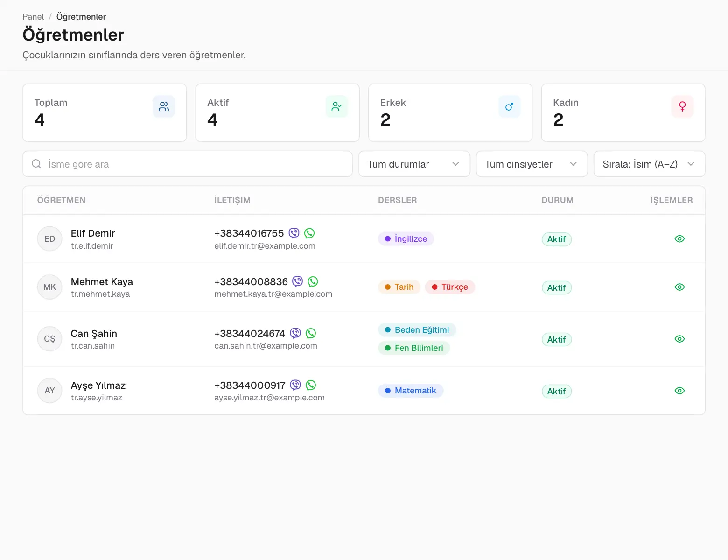728x560 pixels.
Task: Open the Tüm durumlar dropdown
Action: click(x=414, y=164)
